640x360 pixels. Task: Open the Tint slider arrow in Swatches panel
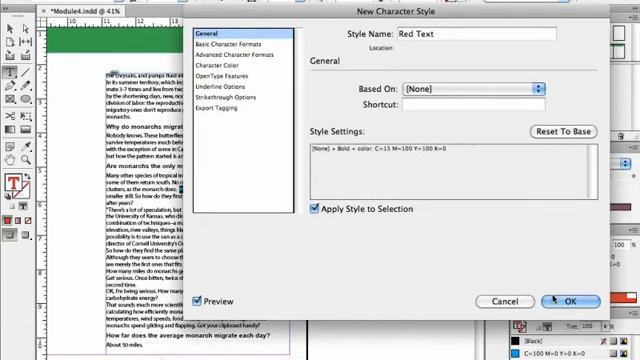[605, 326]
